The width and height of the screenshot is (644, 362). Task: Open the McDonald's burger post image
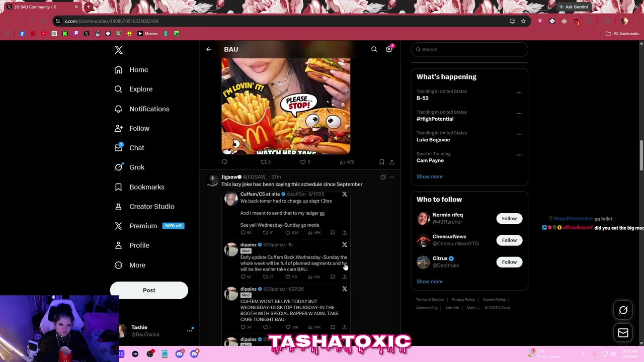[286, 106]
